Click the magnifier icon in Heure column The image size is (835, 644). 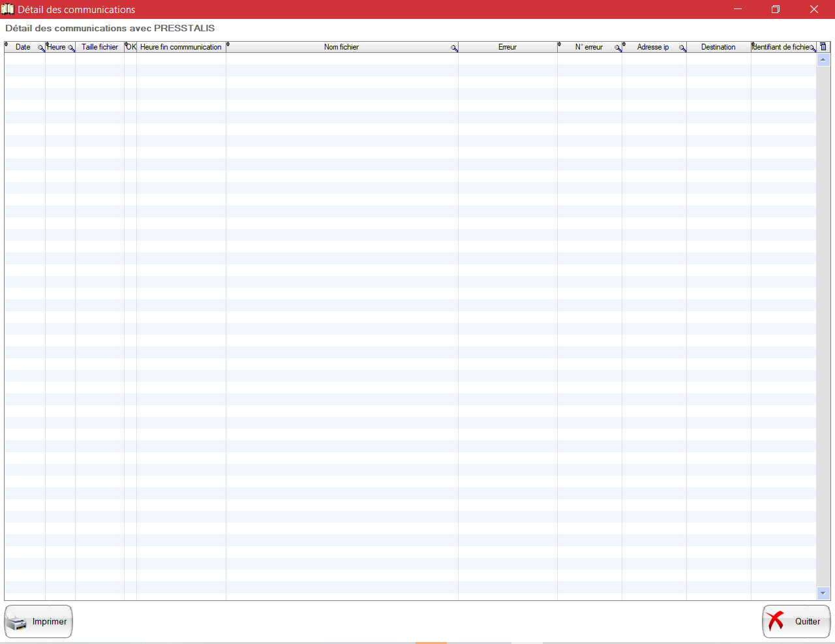point(71,48)
